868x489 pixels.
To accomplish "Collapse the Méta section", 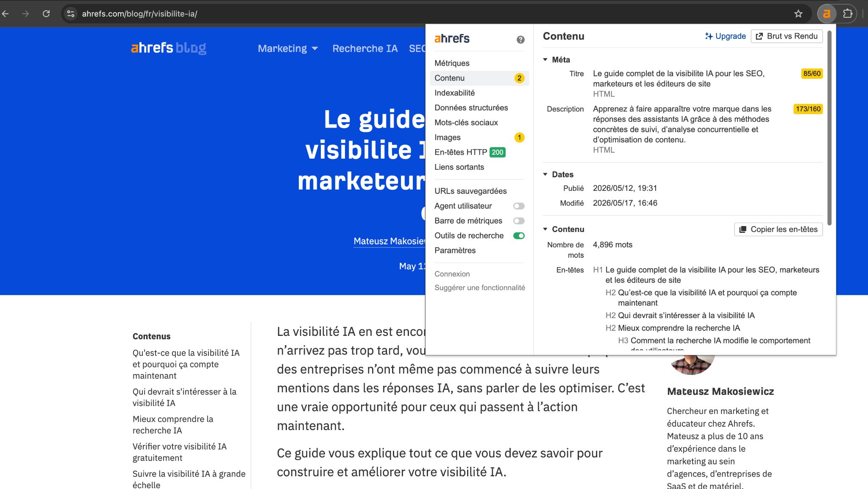I will [545, 60].
